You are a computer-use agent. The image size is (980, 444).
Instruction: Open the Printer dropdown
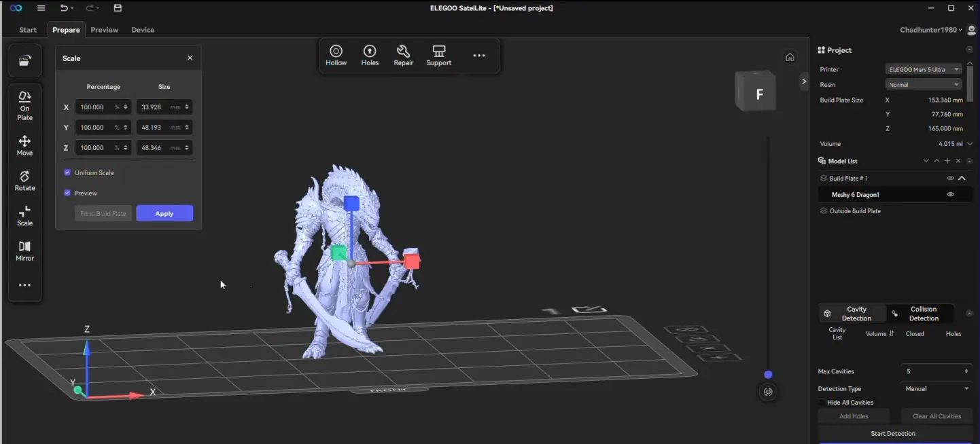click(922, 69)
